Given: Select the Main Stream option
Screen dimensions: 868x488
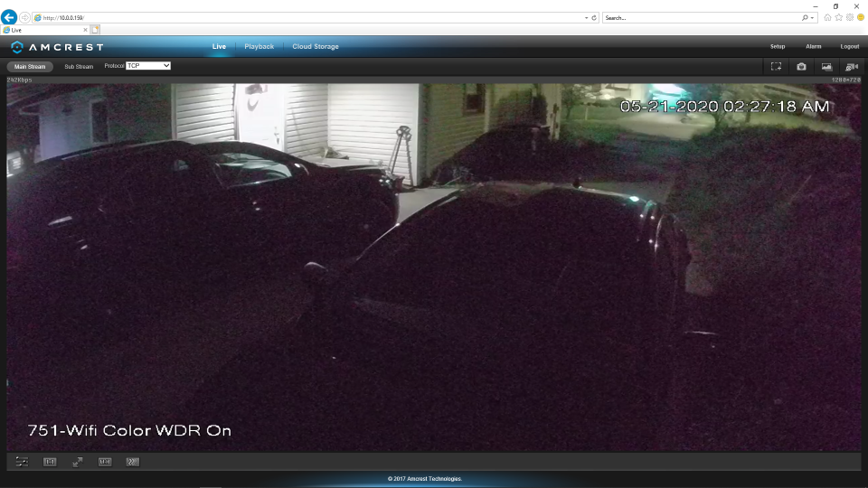Looking at the screenshot, I should coord(30,66).
